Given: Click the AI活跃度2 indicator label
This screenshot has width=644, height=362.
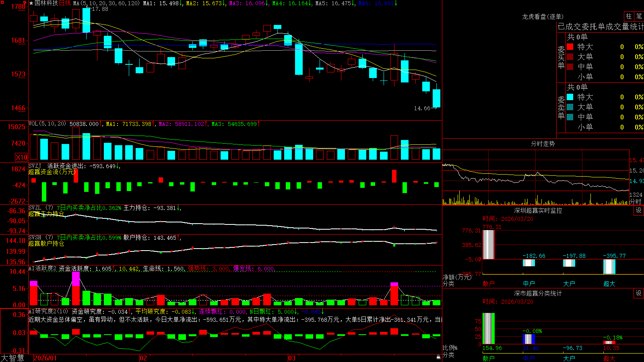Looking at the screenshot, I should click(42, 268).
